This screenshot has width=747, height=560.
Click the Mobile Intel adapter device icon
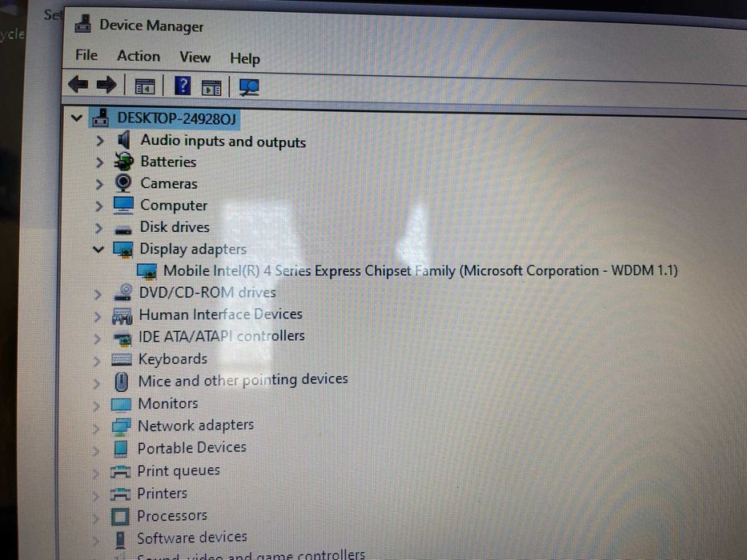pos(147,271)
